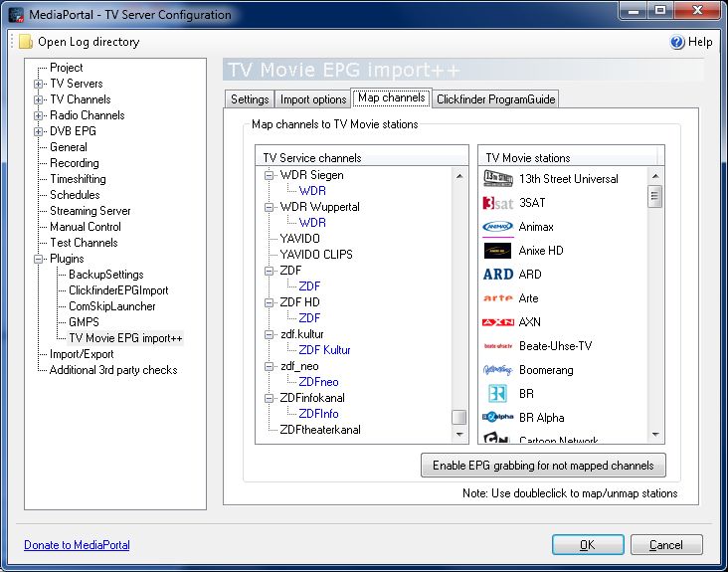Select the Map channels tab

point(392,97)
